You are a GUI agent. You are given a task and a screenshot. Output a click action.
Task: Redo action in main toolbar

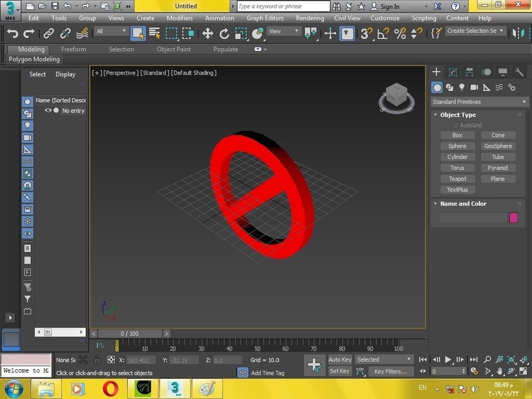coord(29,33)
